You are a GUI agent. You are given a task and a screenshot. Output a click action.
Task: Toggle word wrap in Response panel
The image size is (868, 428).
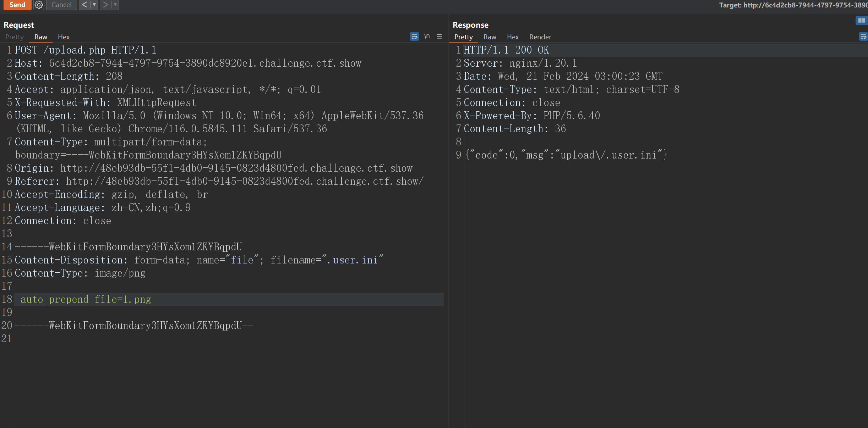click(863, 36)
